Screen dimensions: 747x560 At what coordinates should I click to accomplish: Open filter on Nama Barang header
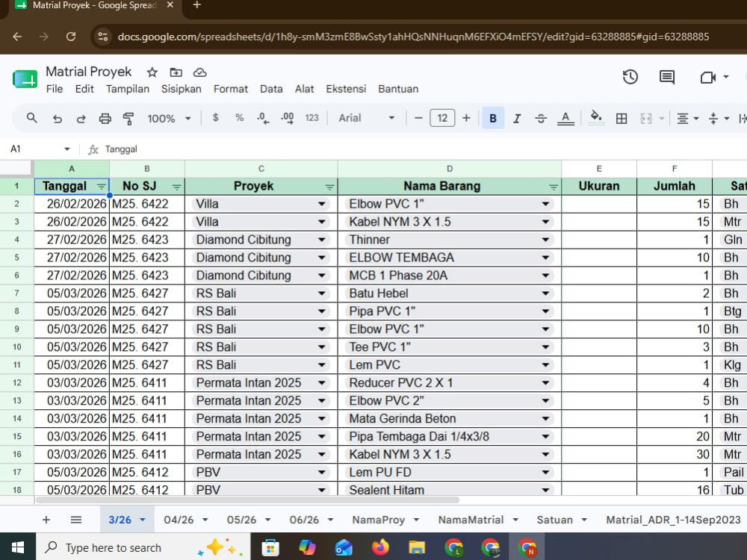[x=553, y=187]
